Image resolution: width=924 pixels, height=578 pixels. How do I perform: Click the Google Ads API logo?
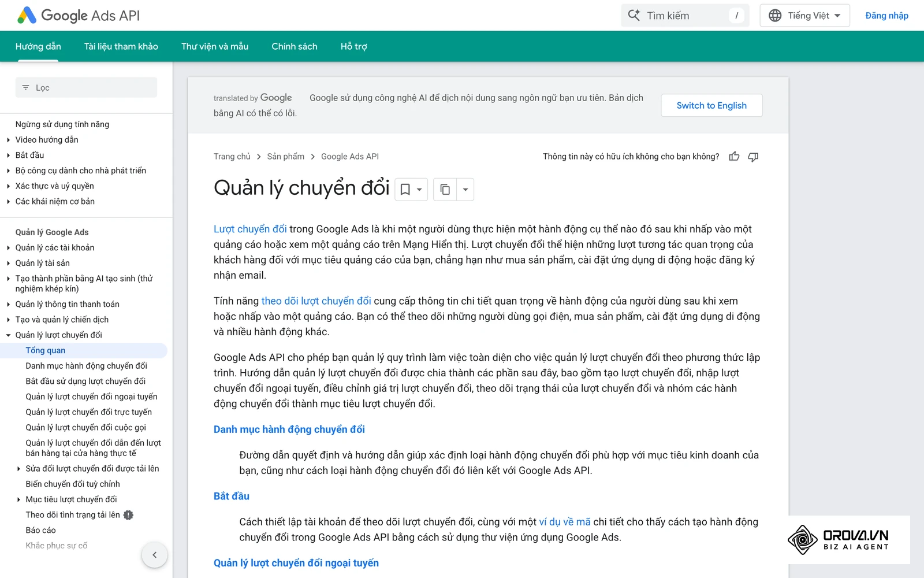point(79,16)
